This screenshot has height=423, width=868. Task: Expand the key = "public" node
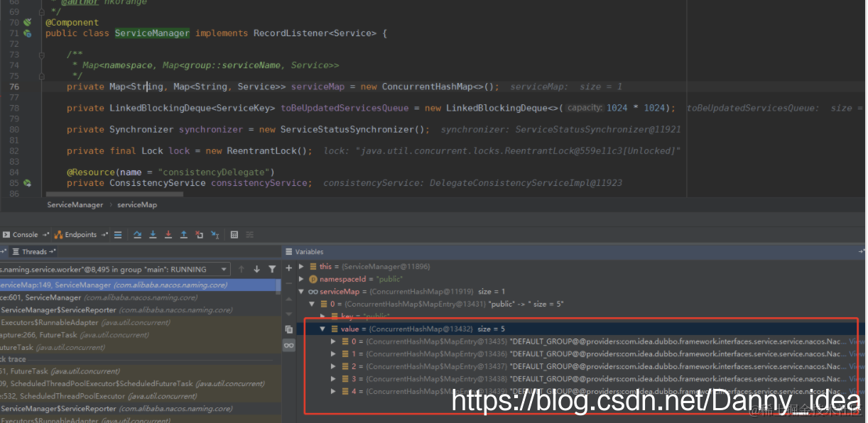point(323,317)
